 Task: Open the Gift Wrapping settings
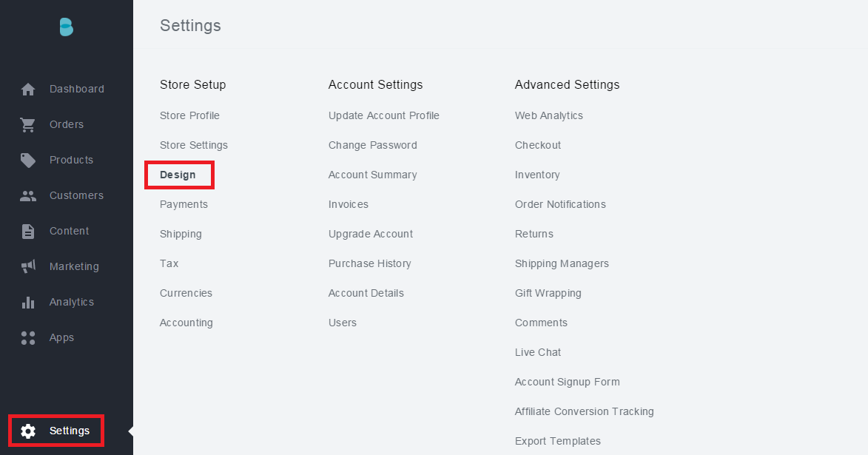pos(548,294)
